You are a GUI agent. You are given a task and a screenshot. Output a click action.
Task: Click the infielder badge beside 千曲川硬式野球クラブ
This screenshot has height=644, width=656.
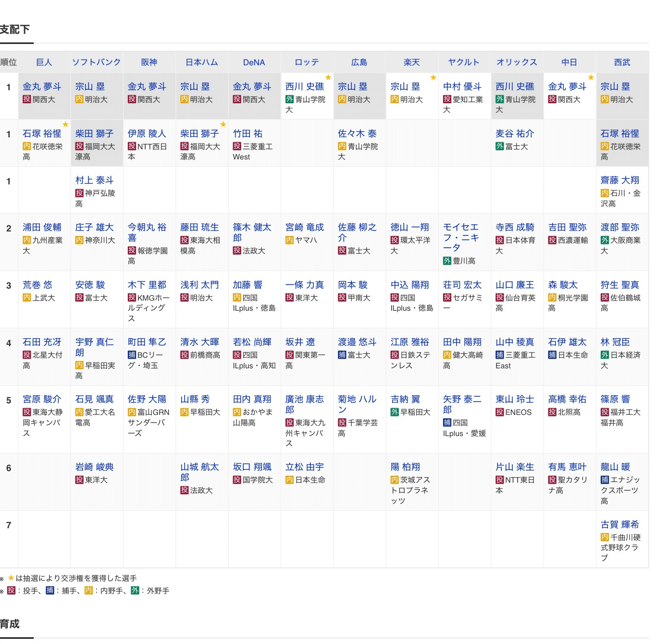pyautogui.click(x=605, y=537)
